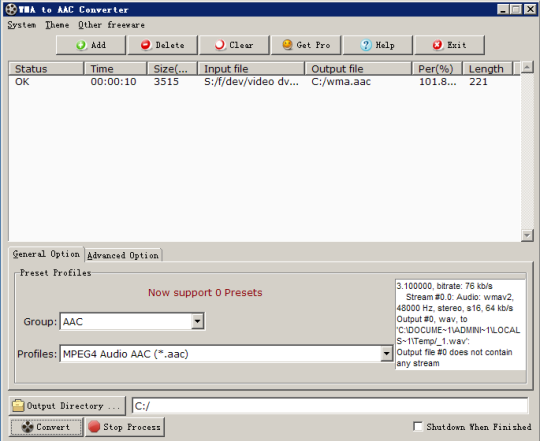Click the film reel icon in title bar
Viewport: 540px width, 441px height.
point(11,9)
